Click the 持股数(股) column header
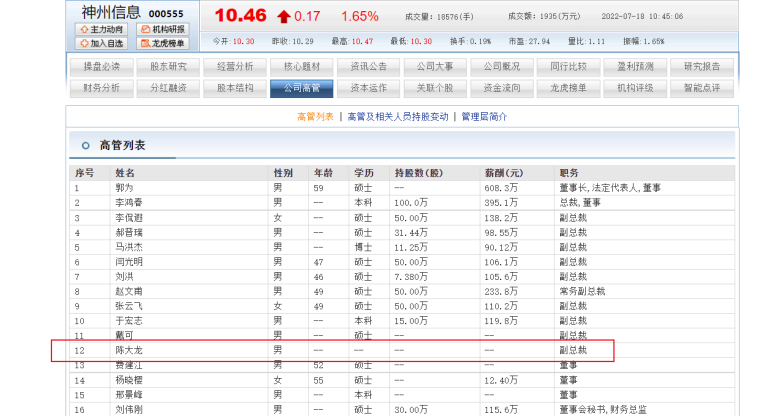This screenshot has height=417, width=773. point(418,173)
